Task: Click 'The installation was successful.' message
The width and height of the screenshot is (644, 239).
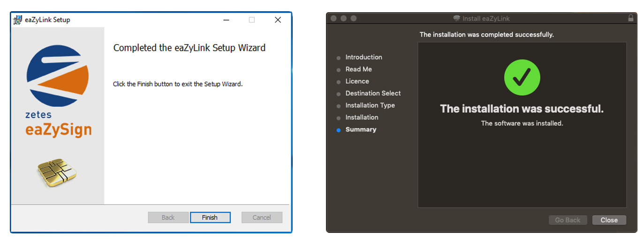Action: [x=522, y=109]
